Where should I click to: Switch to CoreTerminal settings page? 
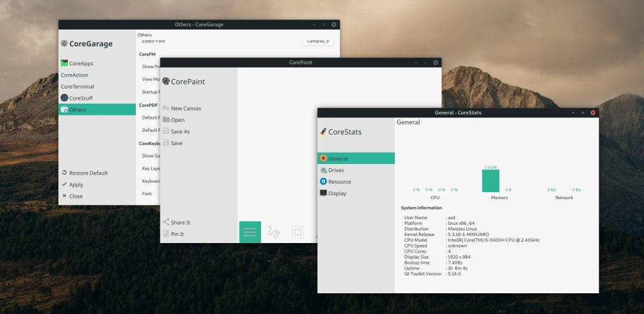coord(77,87)
